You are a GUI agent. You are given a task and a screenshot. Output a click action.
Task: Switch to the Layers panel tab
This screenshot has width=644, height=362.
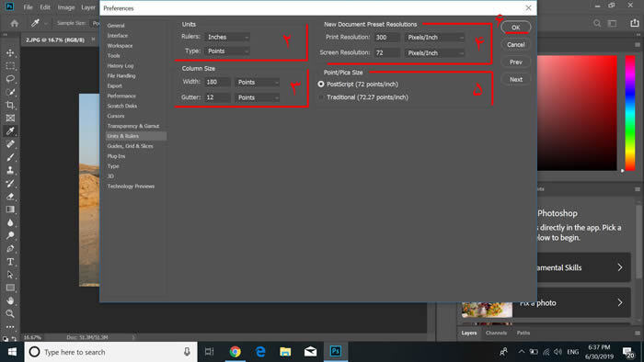click(469, 333)
